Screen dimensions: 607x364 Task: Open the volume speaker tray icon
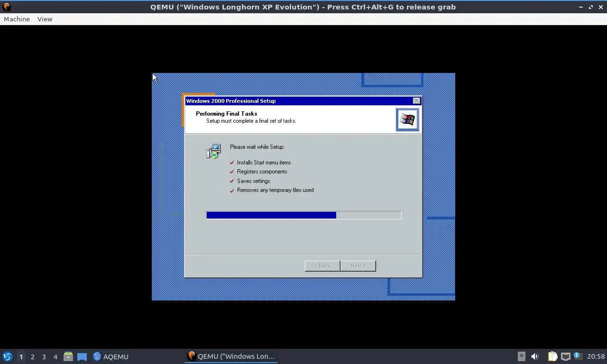click(535, 356)
